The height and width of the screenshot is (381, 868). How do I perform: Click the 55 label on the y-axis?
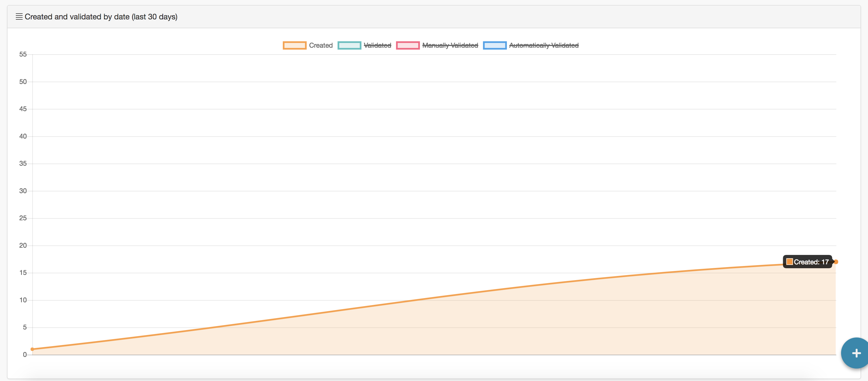[x=22, y=54]
